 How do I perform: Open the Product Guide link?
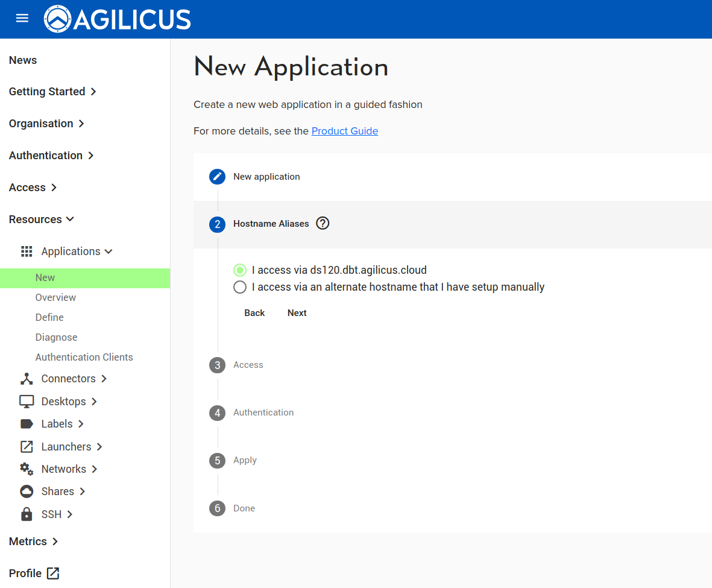pyautogui.click(x=344, y=131)
